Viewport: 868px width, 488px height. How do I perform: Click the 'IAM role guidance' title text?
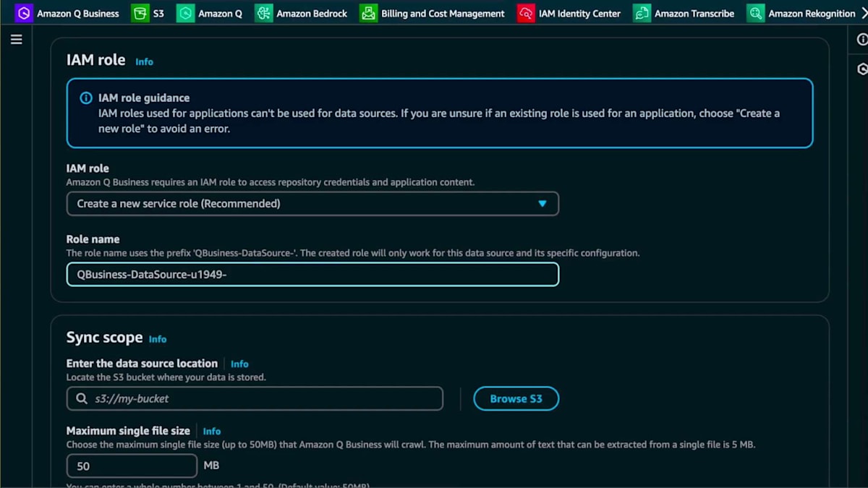pyautogui.click(x=144, y=98)
